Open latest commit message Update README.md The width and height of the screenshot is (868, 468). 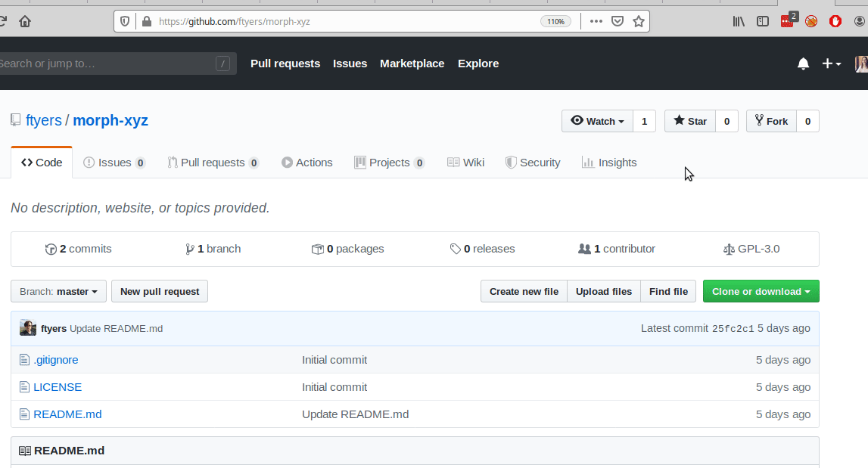pos(117,329)
